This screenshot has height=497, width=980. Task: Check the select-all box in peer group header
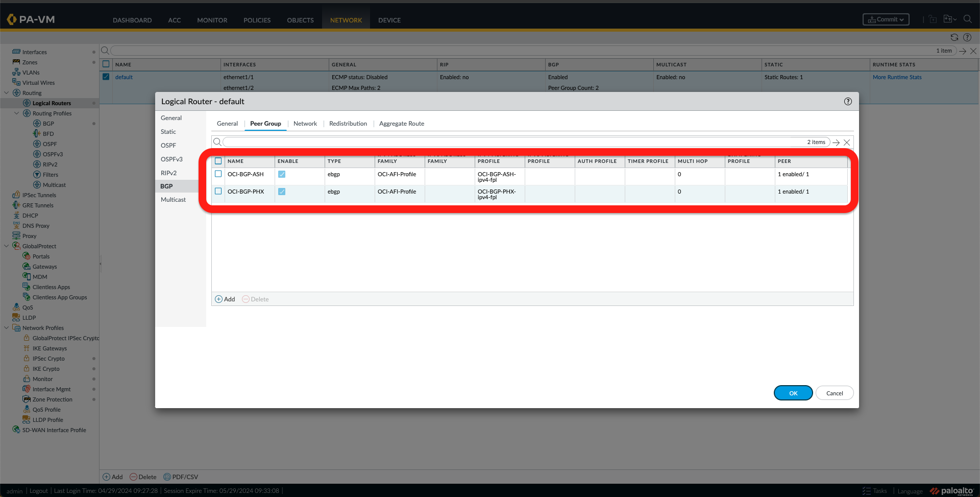(x=218, y=161)
